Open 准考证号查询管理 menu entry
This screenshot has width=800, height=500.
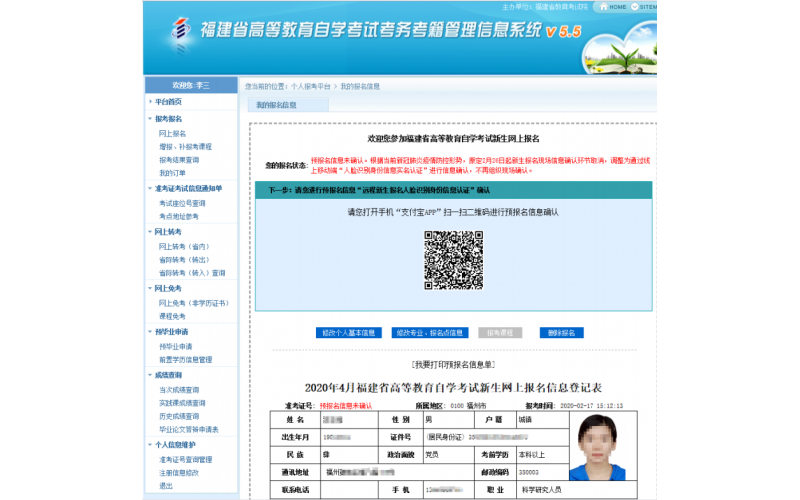pos(186,460)
